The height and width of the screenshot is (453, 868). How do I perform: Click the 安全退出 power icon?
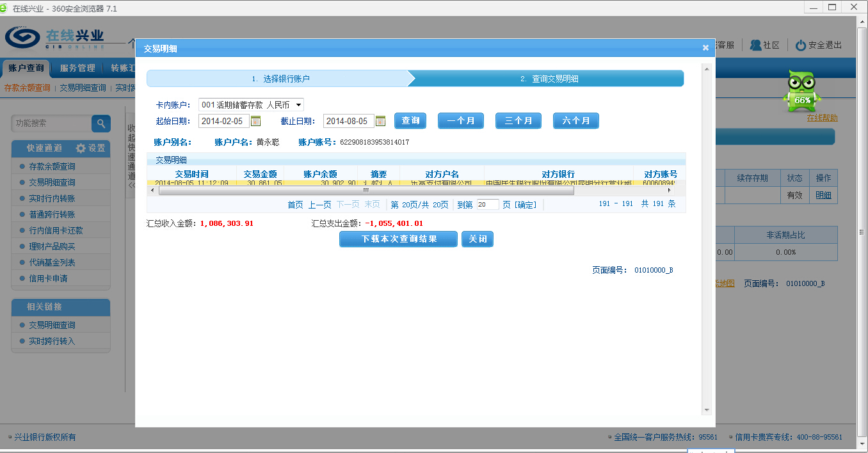[800, 45]
